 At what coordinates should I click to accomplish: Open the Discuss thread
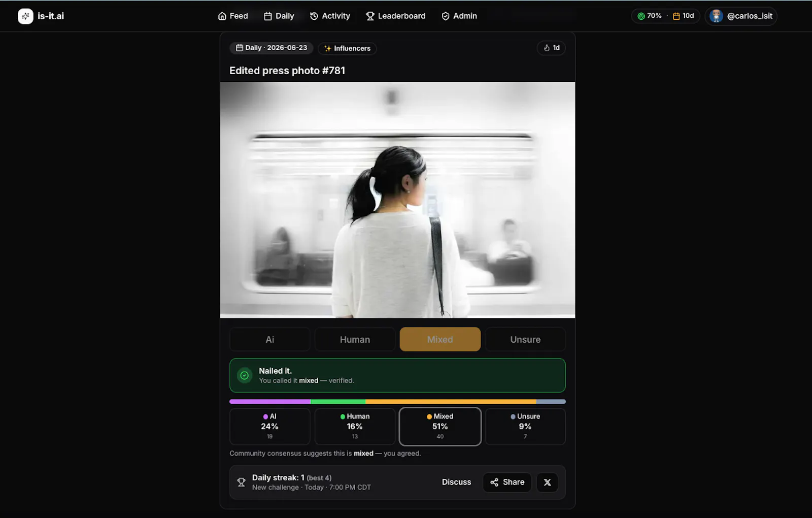[456, 482]
